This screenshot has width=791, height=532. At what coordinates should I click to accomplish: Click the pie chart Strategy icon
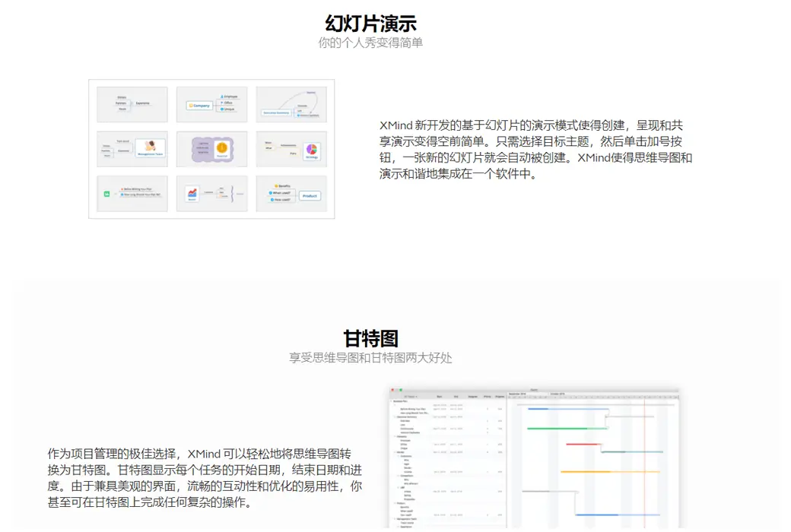click(312, 150)
